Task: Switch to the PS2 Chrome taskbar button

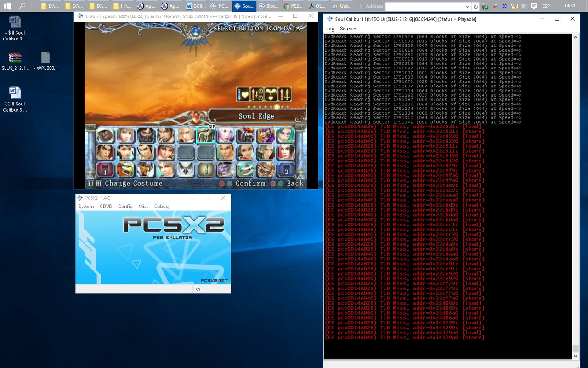Action: 293,6
